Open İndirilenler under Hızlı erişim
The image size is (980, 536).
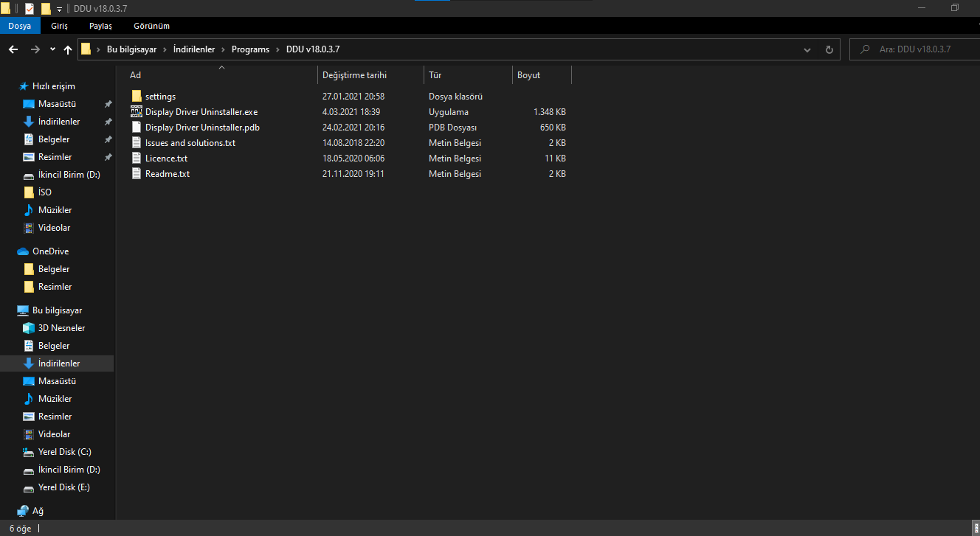coord(59,122)
